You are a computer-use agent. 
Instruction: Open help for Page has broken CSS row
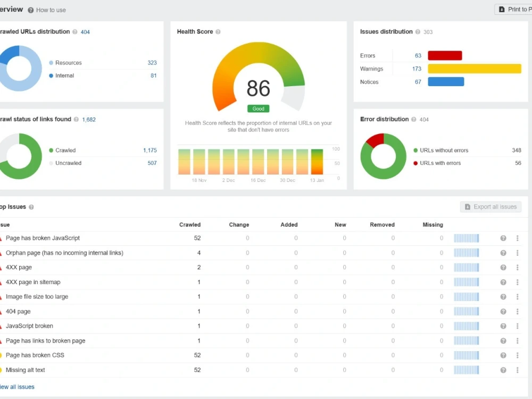503,355
